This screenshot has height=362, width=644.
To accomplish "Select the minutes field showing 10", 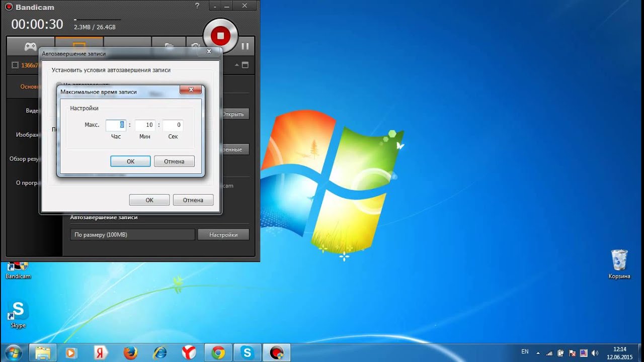I will (x=145, y=125).
